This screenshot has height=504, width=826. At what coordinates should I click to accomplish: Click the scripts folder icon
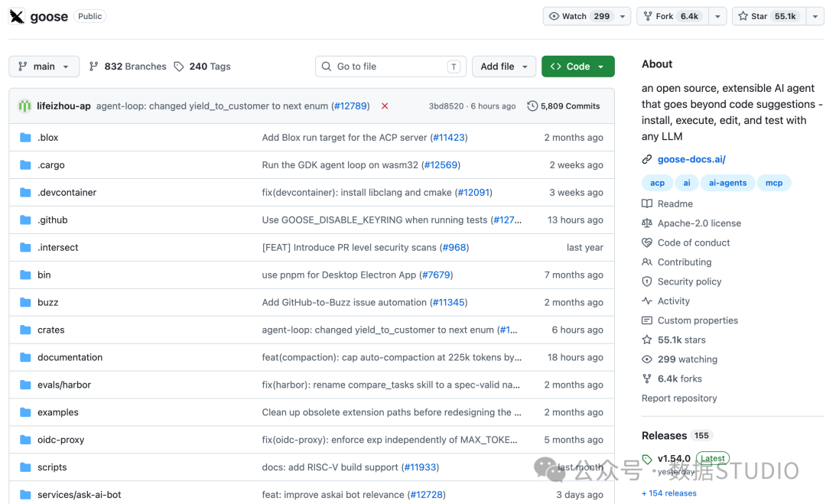(25, 467)
